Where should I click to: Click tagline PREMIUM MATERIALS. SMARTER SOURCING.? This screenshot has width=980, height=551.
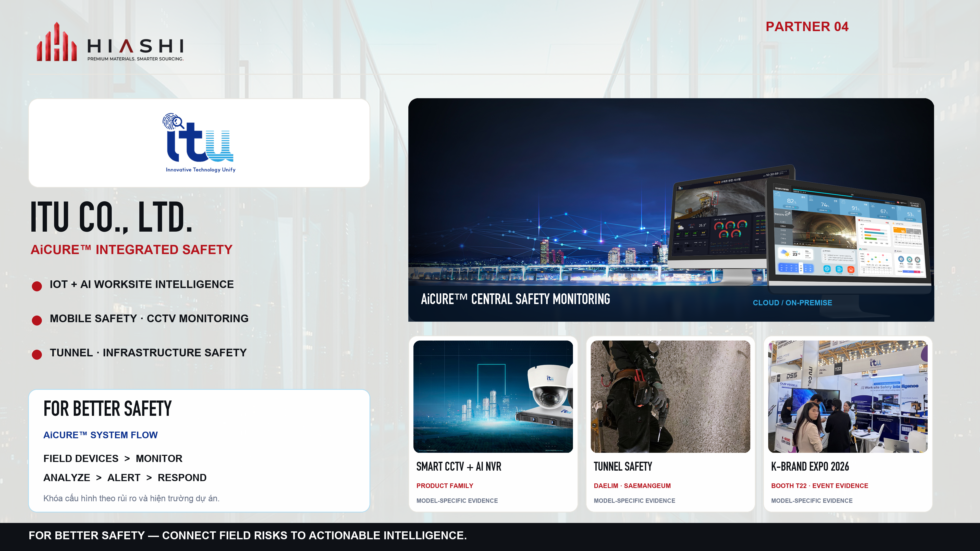point(136,59)
